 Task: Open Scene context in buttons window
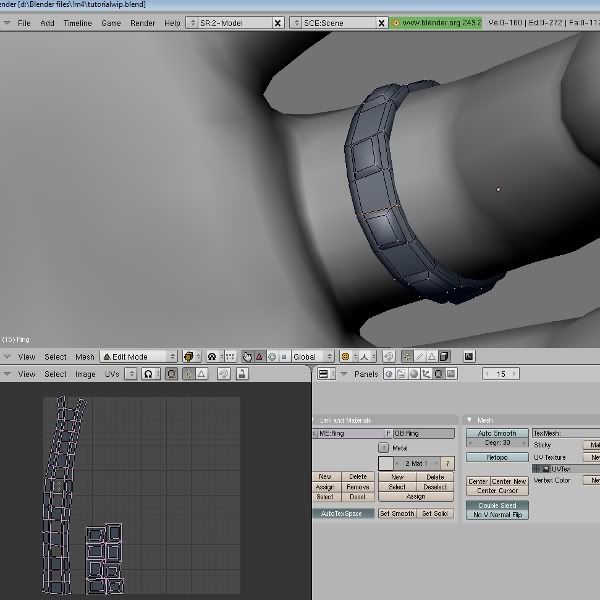click(451, 374)
